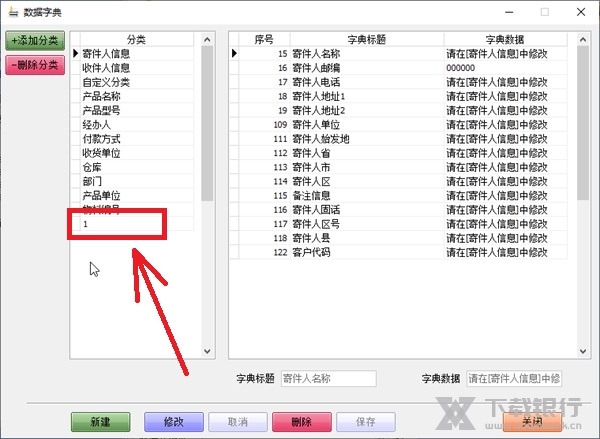Image resolution: width=600 pixels, height=439 pixels.
Task: Click the orange 关闭 button
Action: 532,422
